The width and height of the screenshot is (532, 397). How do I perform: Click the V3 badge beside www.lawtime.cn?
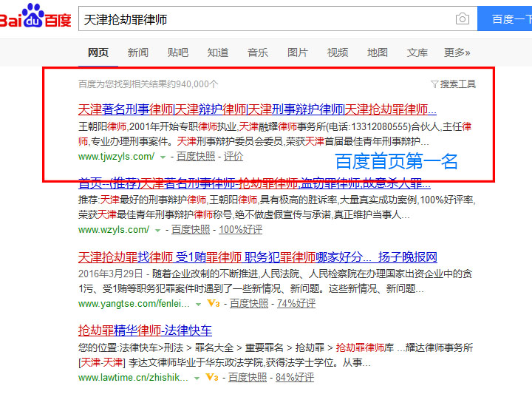click(211, 378)
